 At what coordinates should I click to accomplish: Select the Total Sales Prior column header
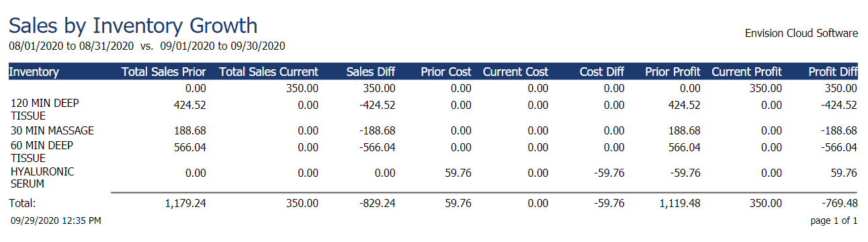(163, 72)
